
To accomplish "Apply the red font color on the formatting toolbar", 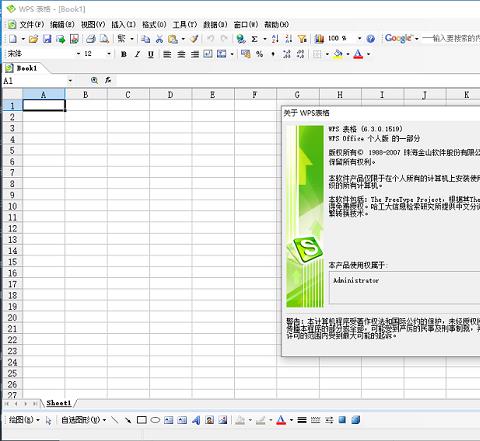I will 358,54.
